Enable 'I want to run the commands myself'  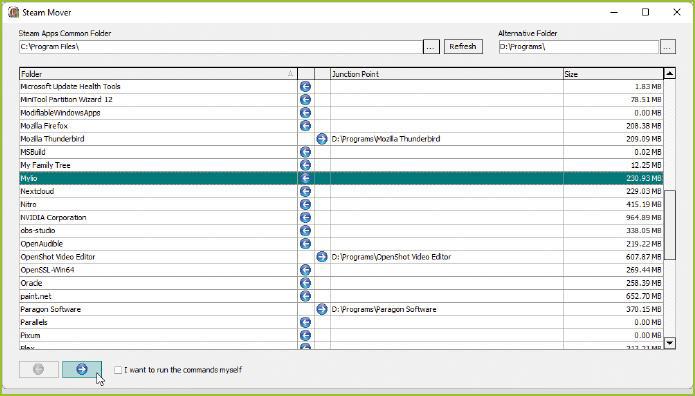coord(117,370)
